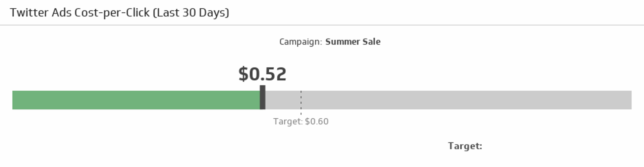Image resolution: width=644 pixels, height=167 pixels.
Task: Click the far left start of green bar
Action: coord(14,100)
